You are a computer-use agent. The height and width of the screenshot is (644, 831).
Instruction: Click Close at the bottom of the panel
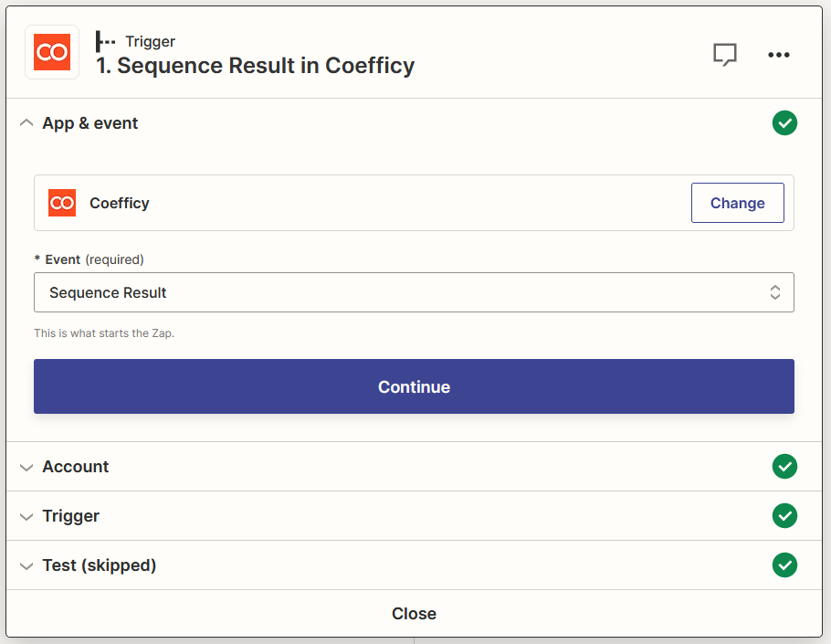tap(414, 614)
